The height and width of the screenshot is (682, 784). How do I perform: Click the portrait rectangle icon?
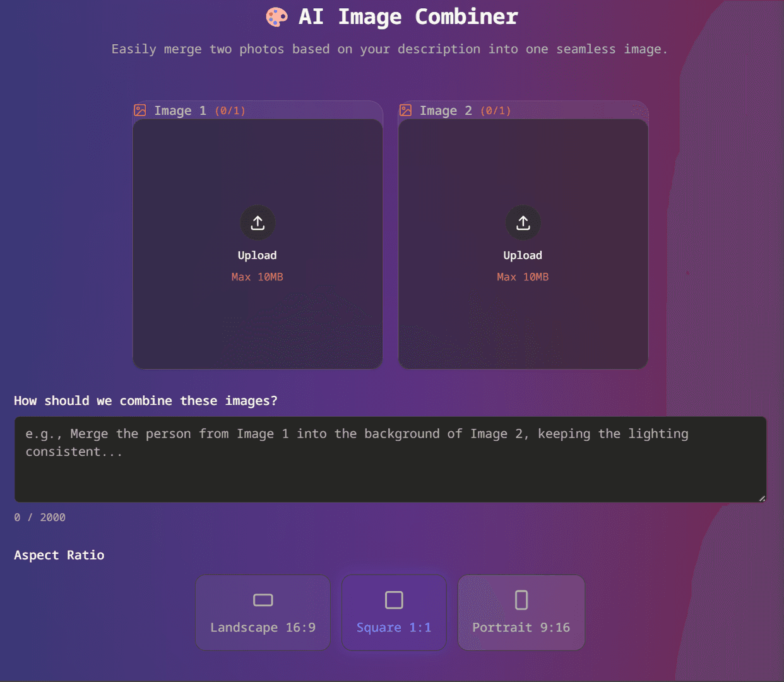[x=521, y=600]
